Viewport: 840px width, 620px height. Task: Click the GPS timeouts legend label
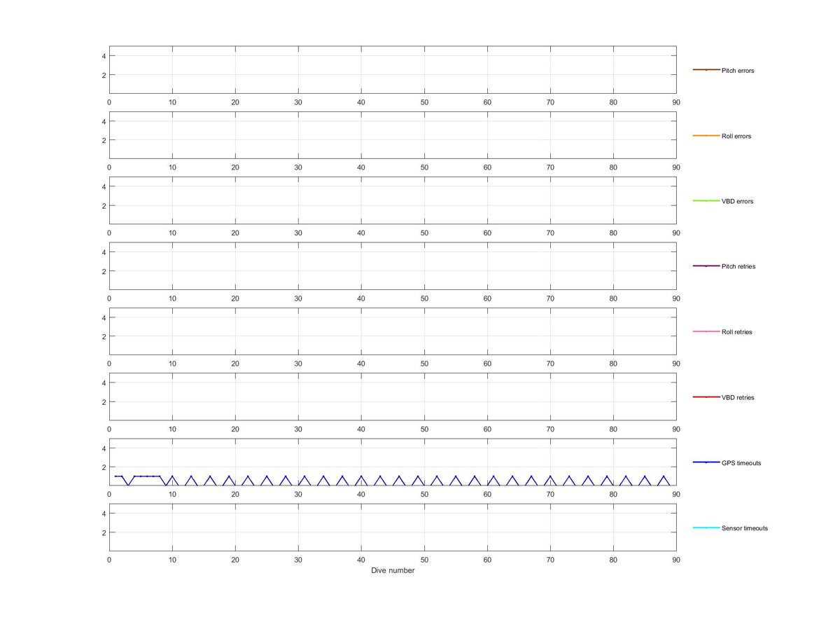pyautogui.click(x=741, y=463)
